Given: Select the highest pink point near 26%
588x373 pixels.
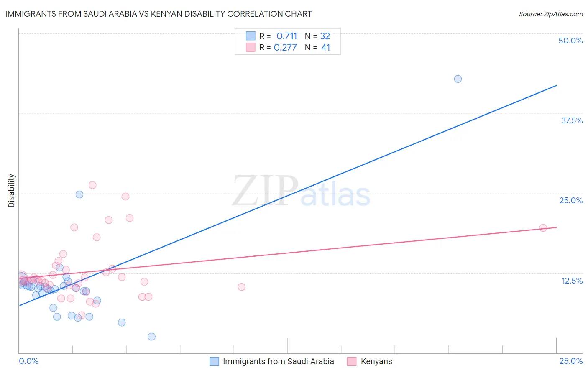Looking at the screenshot, I should point(92,185).
